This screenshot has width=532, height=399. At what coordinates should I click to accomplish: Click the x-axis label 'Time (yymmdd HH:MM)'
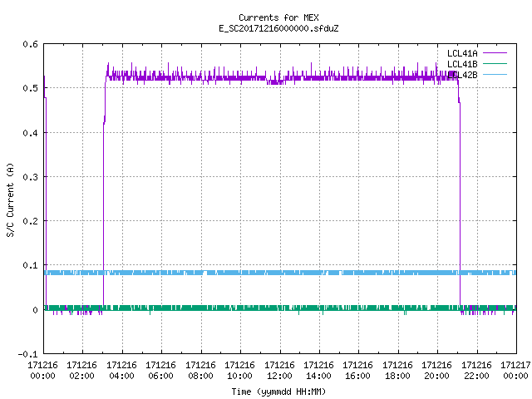278,392
